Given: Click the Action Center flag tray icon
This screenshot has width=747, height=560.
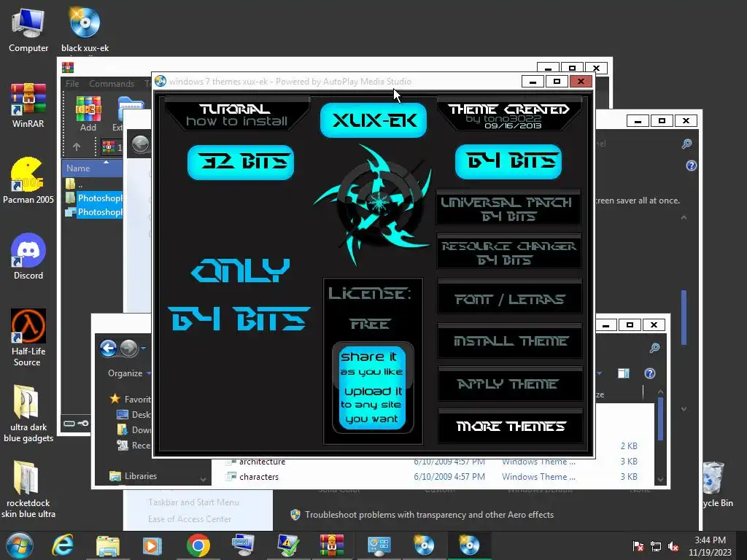Looking at the screenshot, I should point(638,546).
